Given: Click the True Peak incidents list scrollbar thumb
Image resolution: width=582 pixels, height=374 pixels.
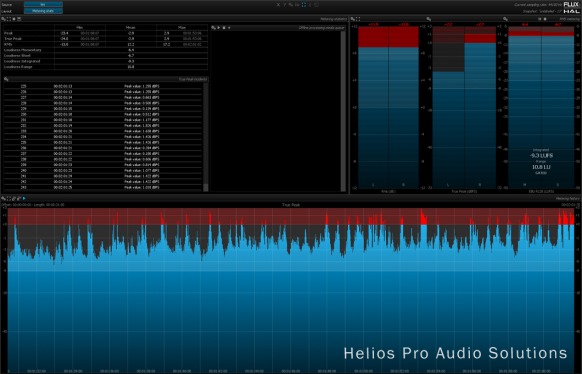Looking at the screenshot, I should pos(206,187).
